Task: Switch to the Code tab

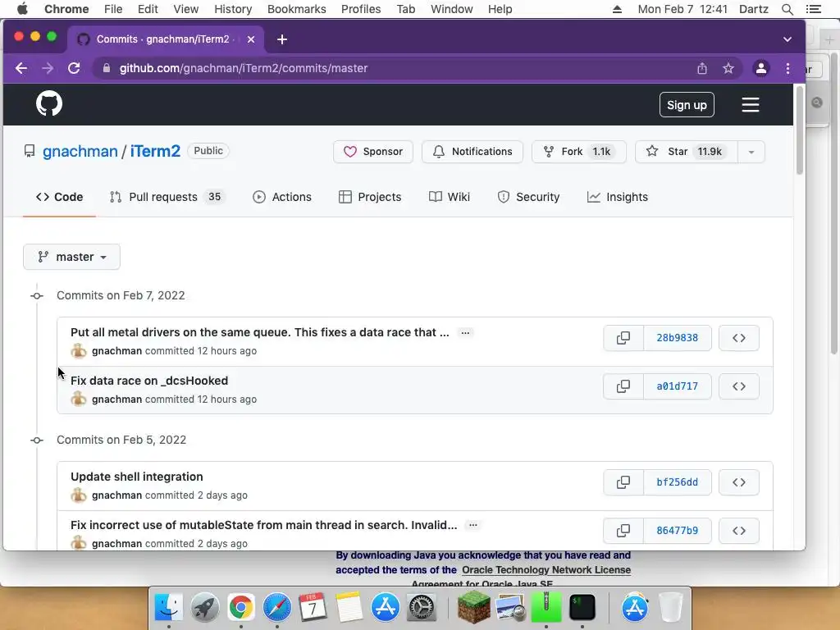Action: 59,197
